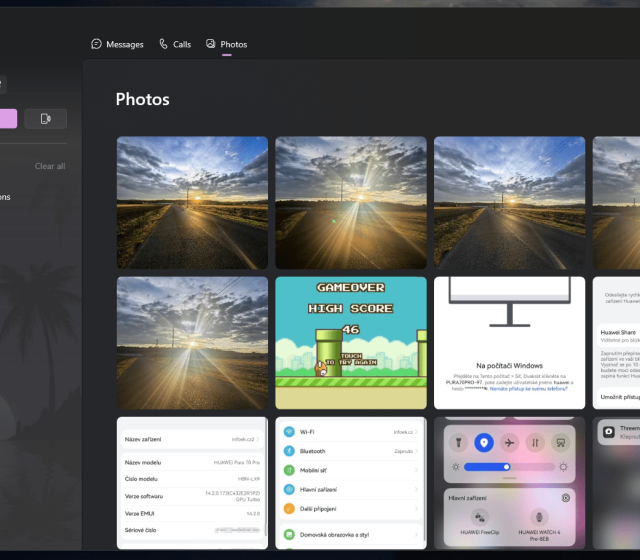Click the phone audio device icon button
Image resolution: width=640 pixels, height=560 pixels.
click(45, 119)
